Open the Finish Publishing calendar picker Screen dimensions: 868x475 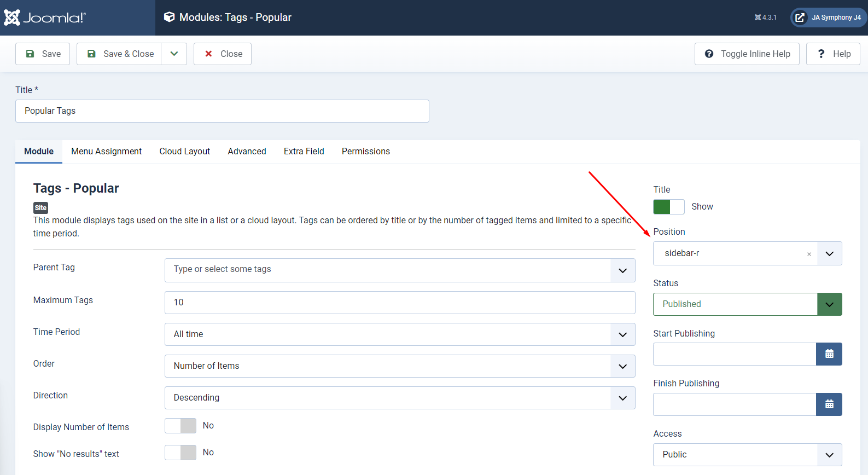tap(829, 404)
